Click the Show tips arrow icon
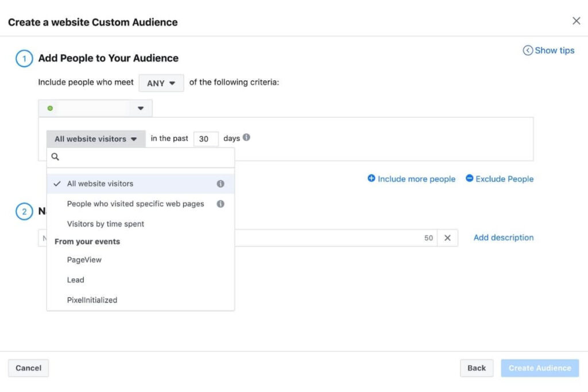The width and height of the screenshot is (588, 392). 528,51
